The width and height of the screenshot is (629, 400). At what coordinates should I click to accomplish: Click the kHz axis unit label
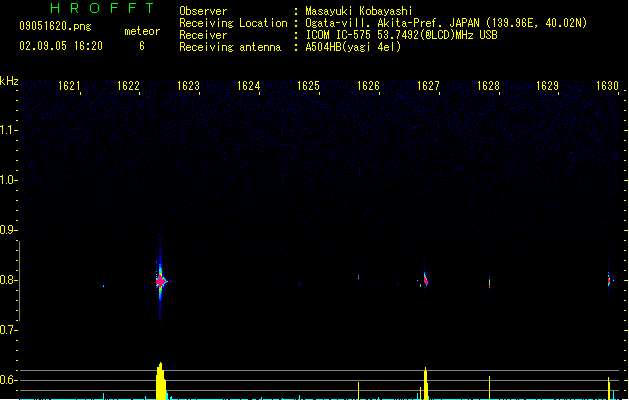(x=9, y=81)
